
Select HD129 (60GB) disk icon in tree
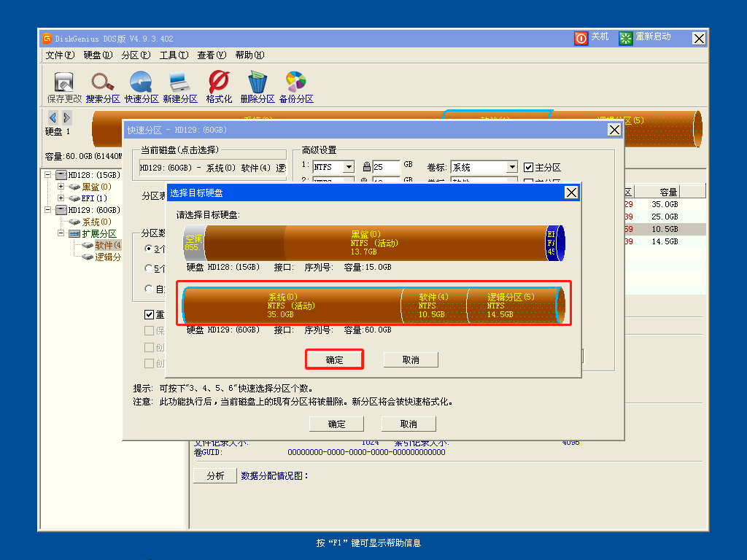coord(61,210)
